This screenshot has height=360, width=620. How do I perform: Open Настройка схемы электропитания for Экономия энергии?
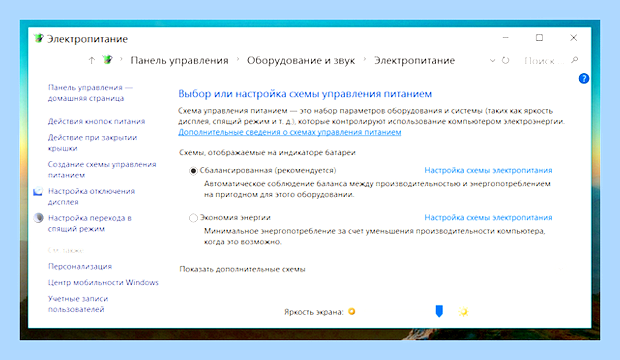pos(488,217)
